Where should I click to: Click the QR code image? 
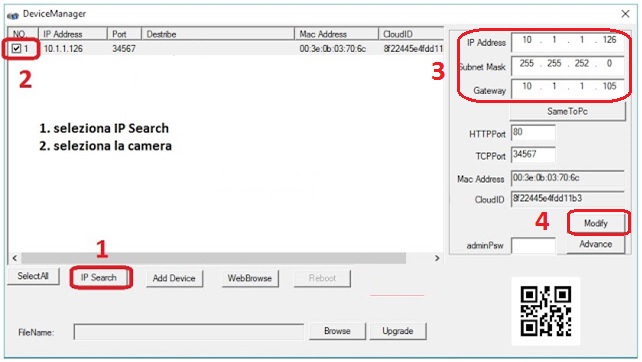tap(546, 311)
